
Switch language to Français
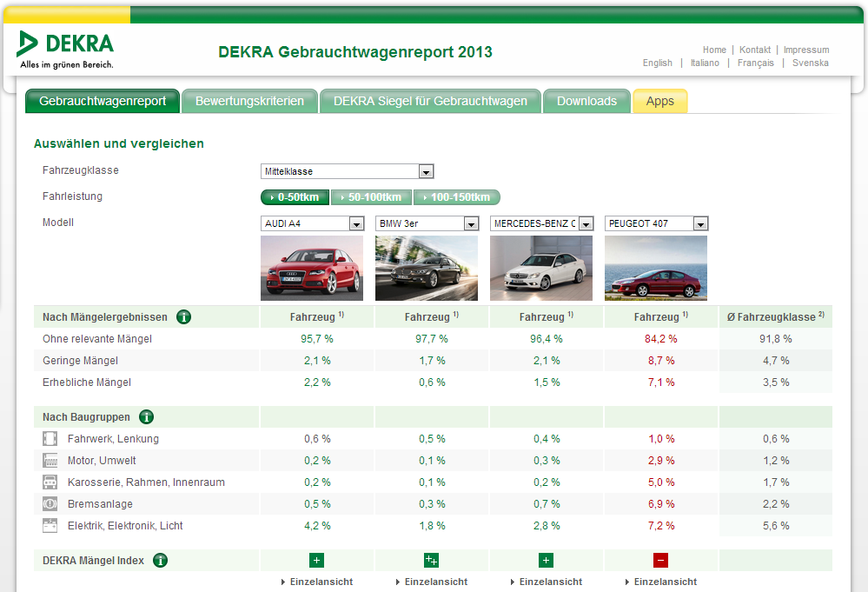click(756, 63)
